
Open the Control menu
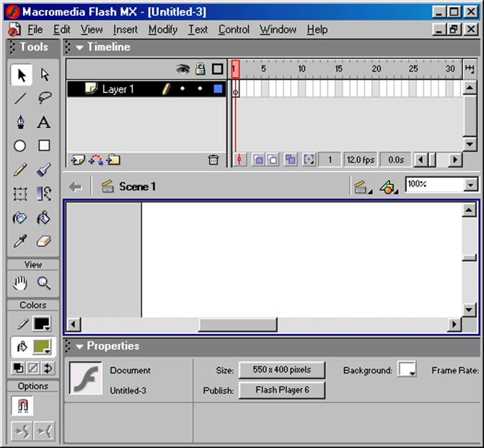pos(234,30)
